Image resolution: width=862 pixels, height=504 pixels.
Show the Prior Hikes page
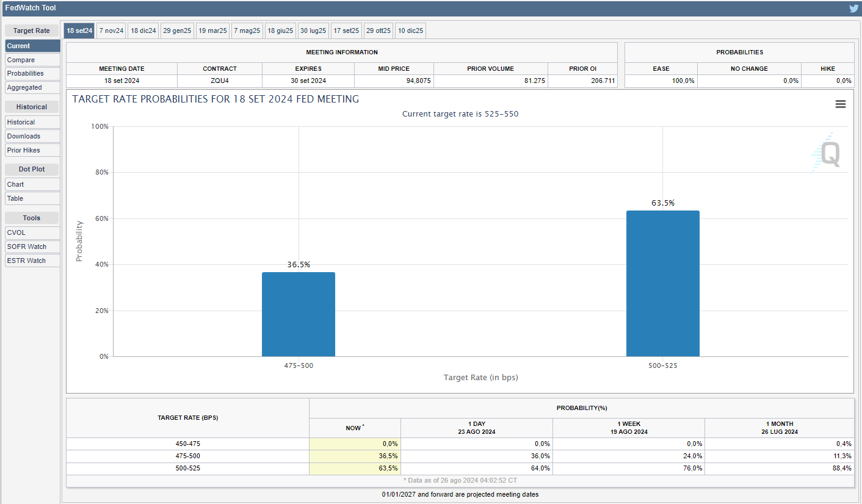(32, 150)
